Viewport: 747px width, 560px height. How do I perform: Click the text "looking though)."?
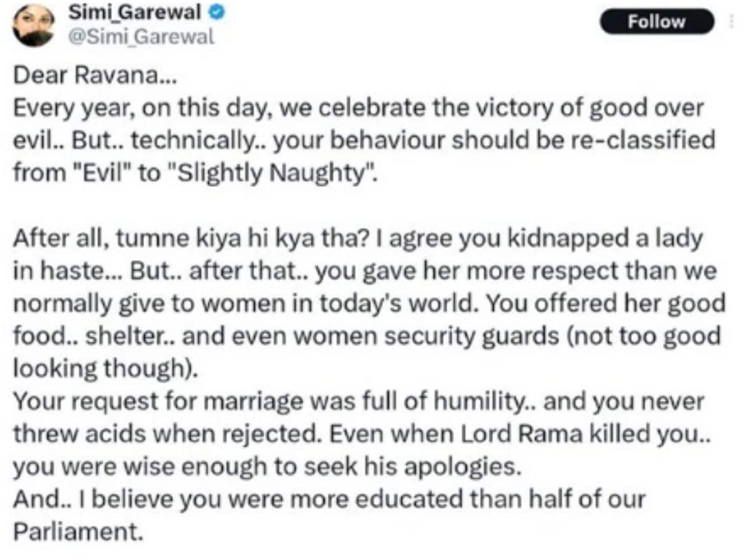pyautogui.click(x=105, y=369)
